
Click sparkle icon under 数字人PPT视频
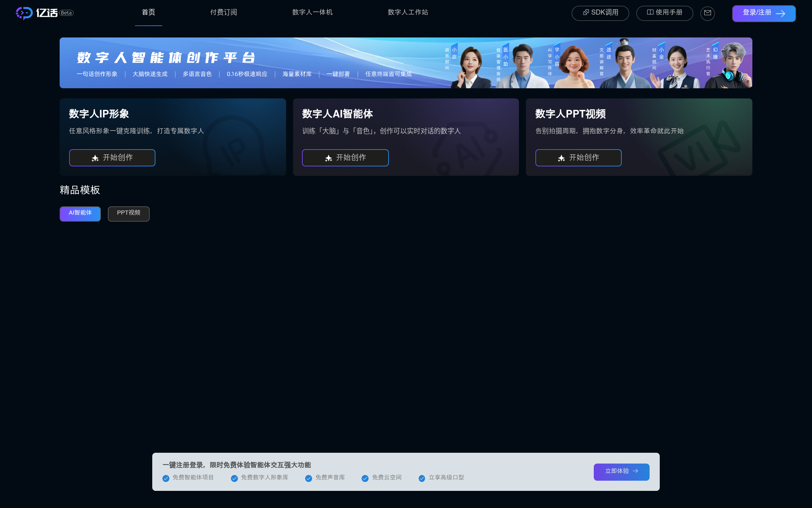[x=561, y=158]
